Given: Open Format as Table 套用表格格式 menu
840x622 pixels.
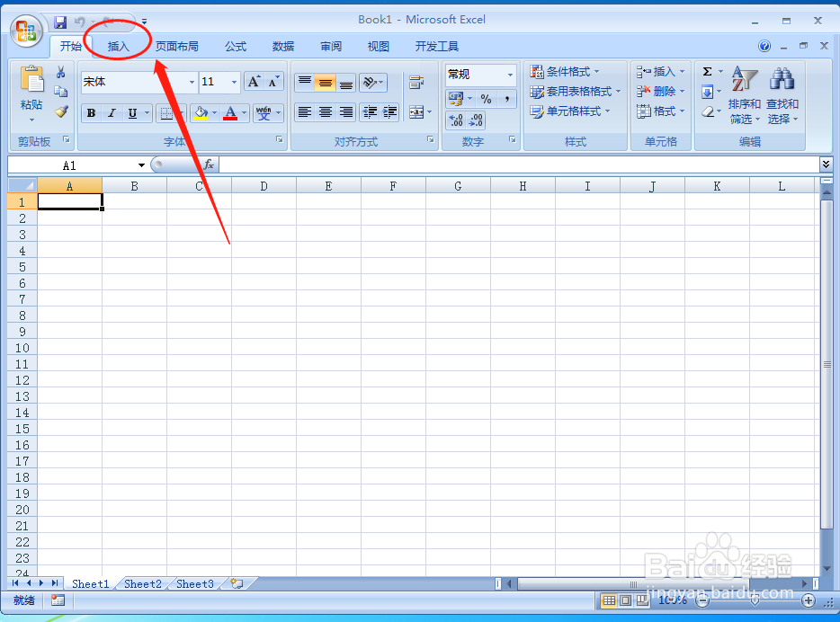Looking at the screenshot, I should [x=576, y=92].
